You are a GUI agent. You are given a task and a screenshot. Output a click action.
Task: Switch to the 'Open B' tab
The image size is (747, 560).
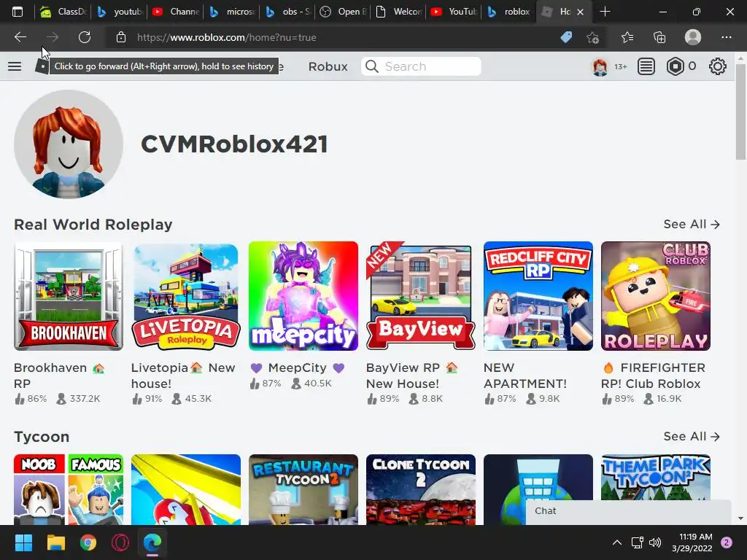[344, 12]
